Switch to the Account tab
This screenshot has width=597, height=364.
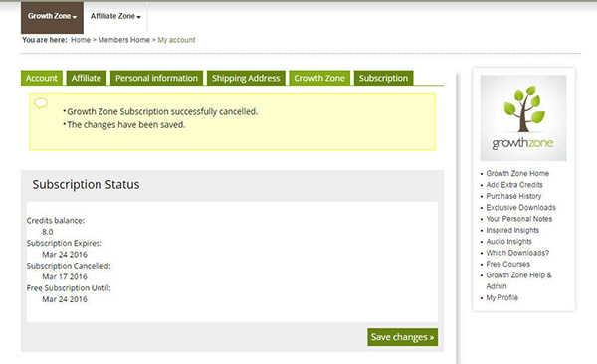[x=42, y=78]
